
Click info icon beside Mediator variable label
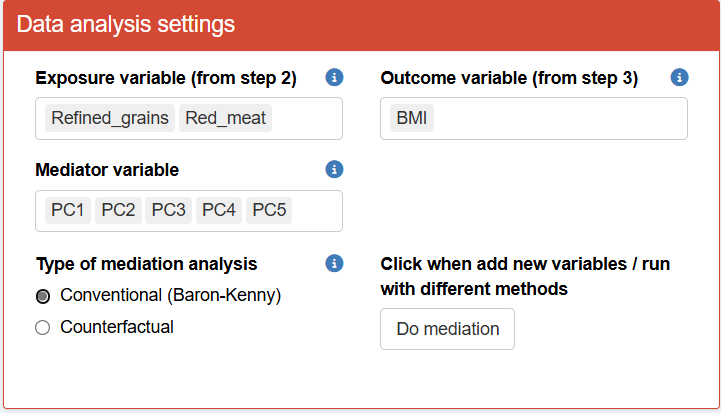coord(335,170)
